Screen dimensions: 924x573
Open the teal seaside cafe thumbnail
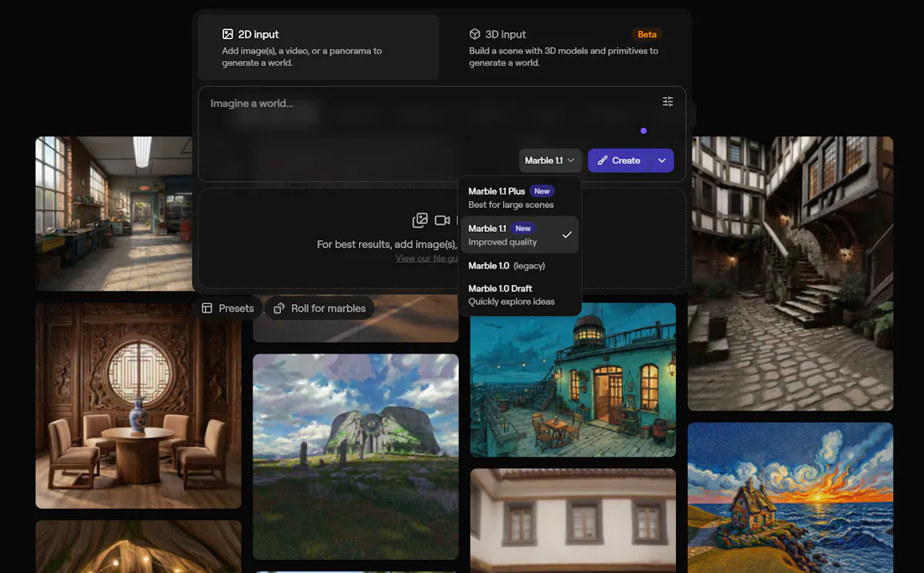coord(573,379)
